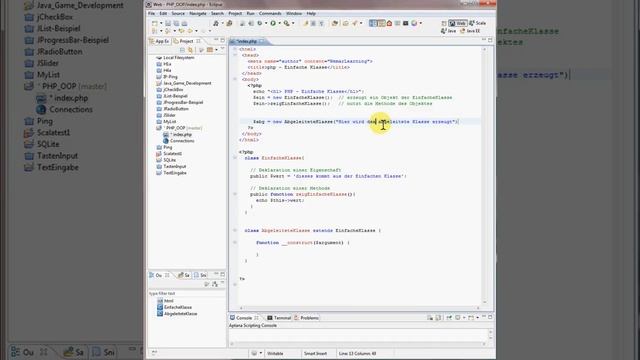Select the App Explorer tab
Screen dimensions: 640x360
[159, 41]
